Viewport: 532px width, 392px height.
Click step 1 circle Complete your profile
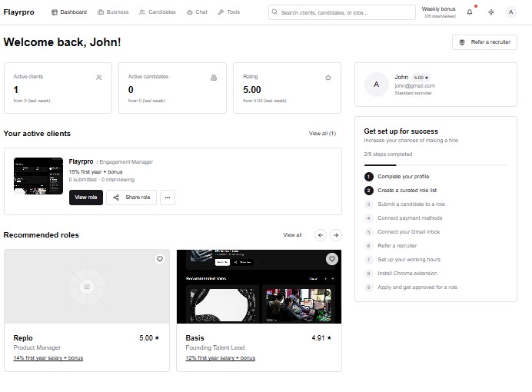[x=369, y=177]
